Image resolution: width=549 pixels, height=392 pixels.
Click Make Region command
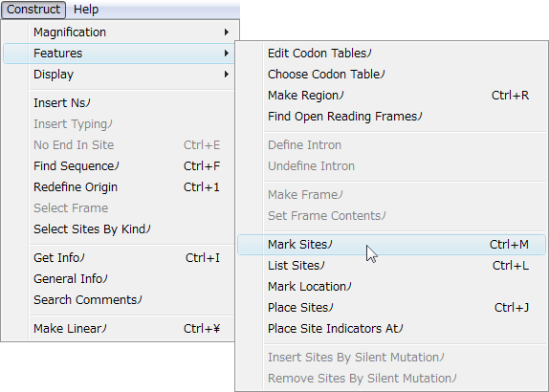[x=391, y=96]
